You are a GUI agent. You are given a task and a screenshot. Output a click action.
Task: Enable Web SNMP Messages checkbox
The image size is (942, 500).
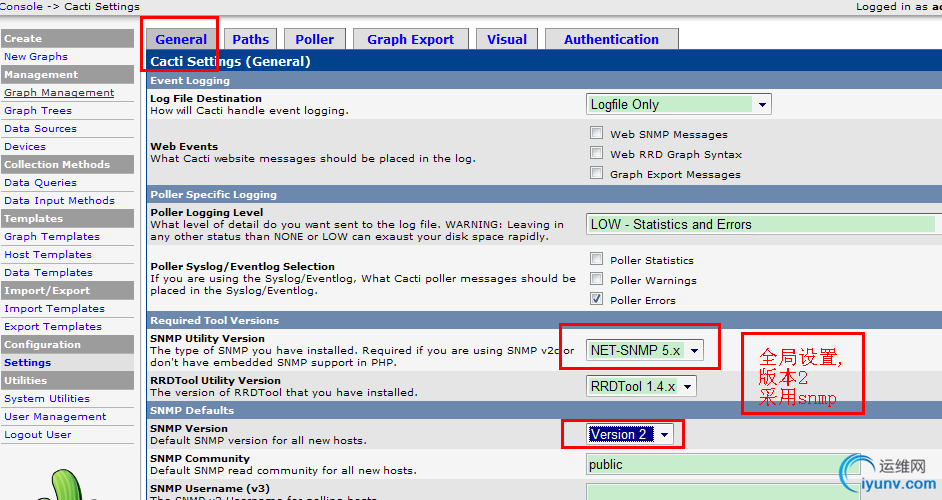pos(596,133)
